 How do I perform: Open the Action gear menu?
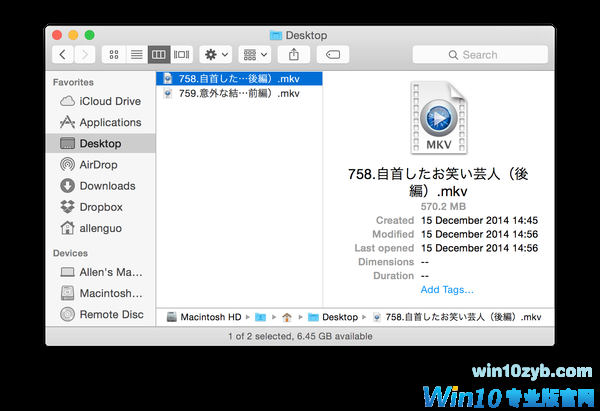216,55
